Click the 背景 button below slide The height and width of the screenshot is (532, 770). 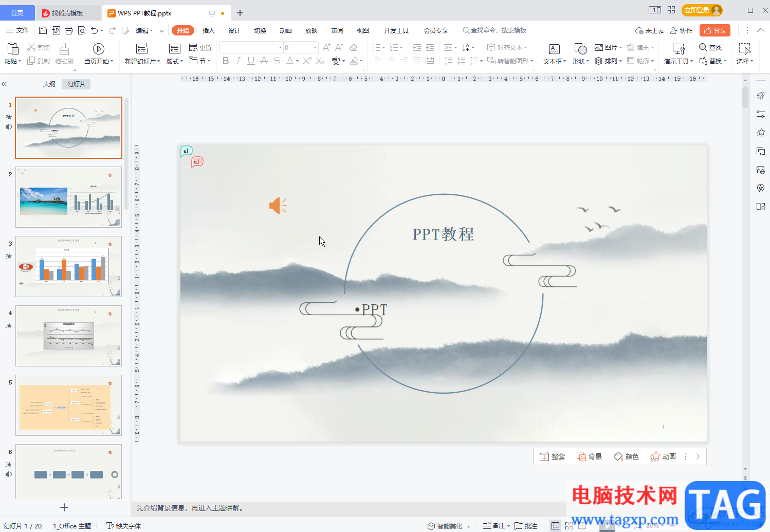(589, 456)
